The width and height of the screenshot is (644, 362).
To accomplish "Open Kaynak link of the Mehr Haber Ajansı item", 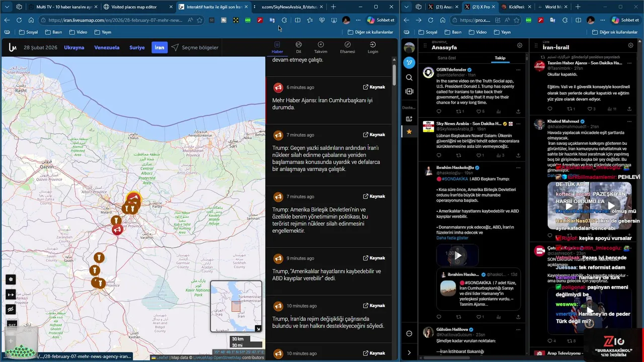I will click(374, 87).
